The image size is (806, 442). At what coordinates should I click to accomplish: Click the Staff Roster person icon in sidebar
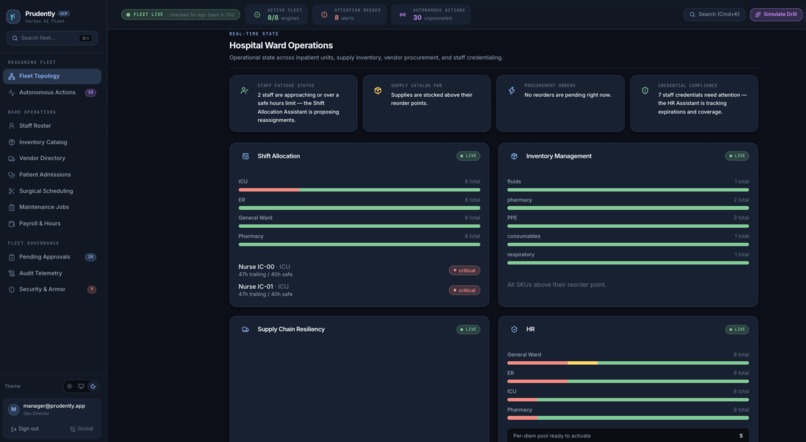11,126
